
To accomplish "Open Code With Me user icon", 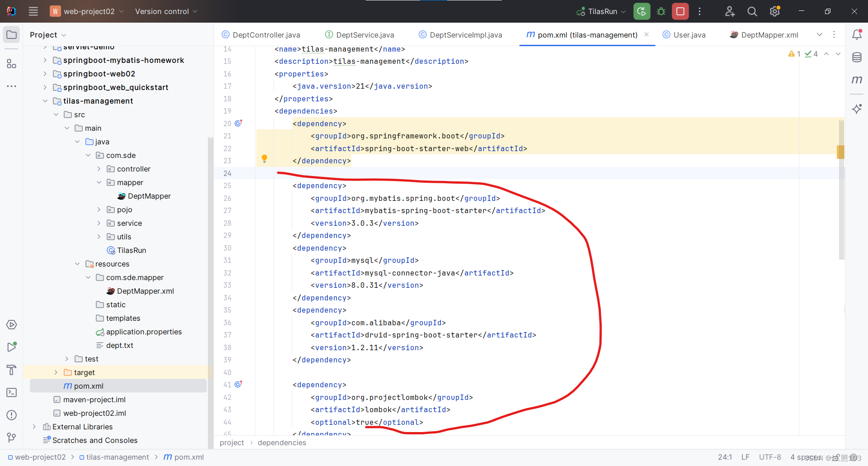I will (730, 11).
